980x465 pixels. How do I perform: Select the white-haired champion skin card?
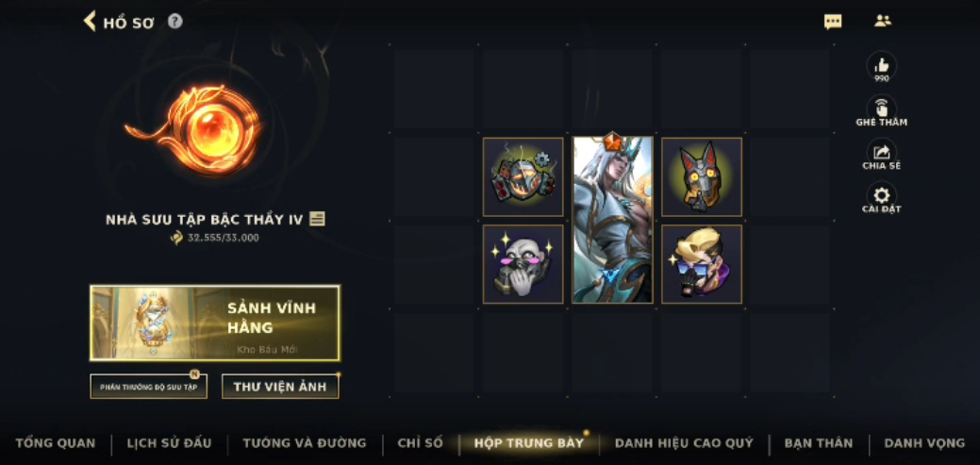[x=612, y=220]
